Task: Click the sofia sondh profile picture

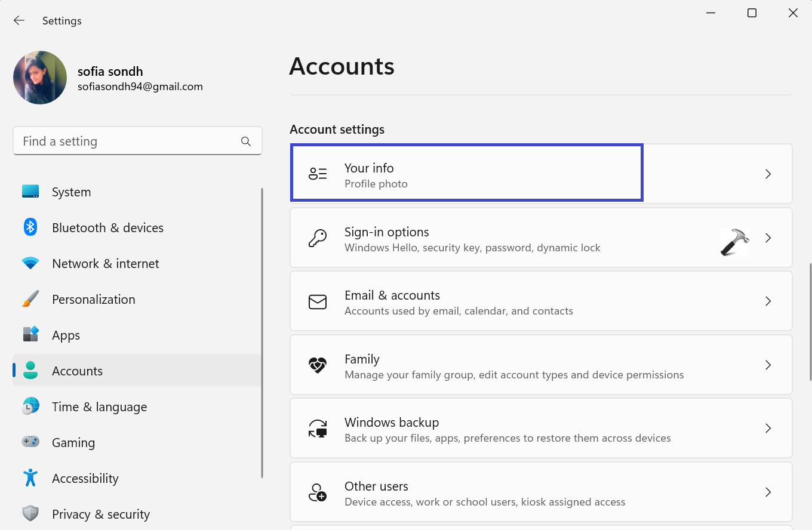Action: (40, 78)
